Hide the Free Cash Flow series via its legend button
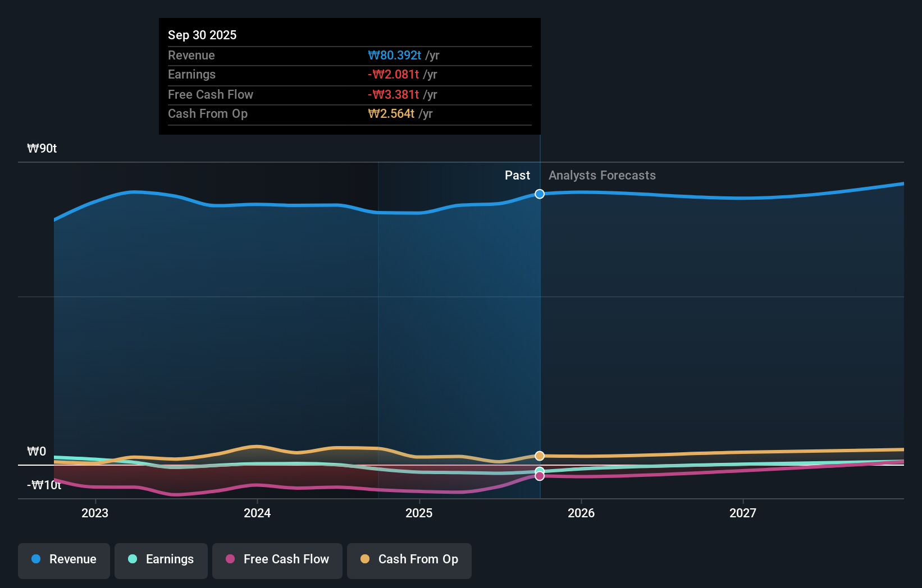 click(x=277, y=559)
